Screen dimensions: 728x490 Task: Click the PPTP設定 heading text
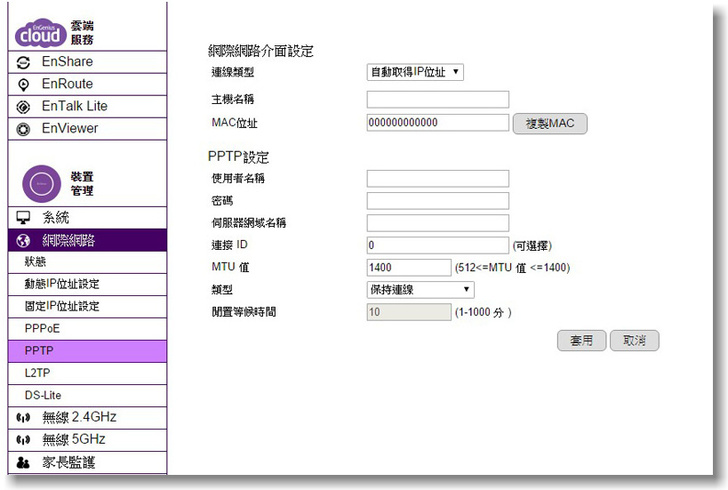tap(238, 157)
